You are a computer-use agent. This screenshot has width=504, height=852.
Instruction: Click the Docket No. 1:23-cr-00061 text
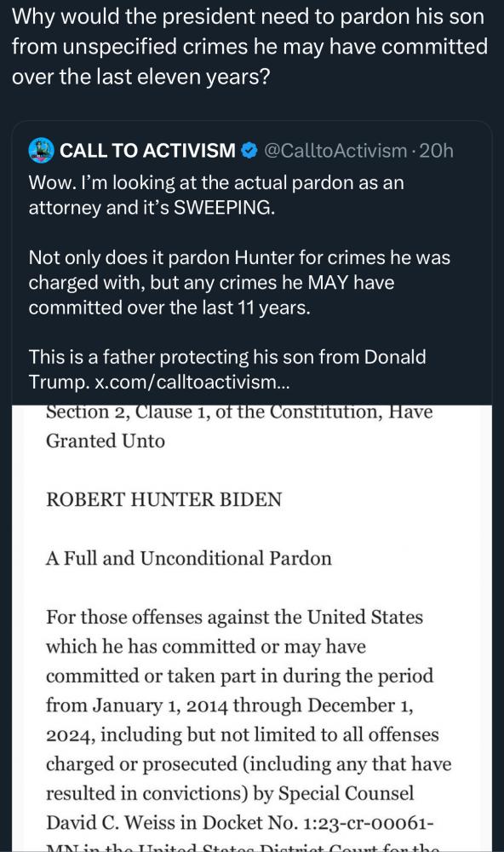pos(318,823)
